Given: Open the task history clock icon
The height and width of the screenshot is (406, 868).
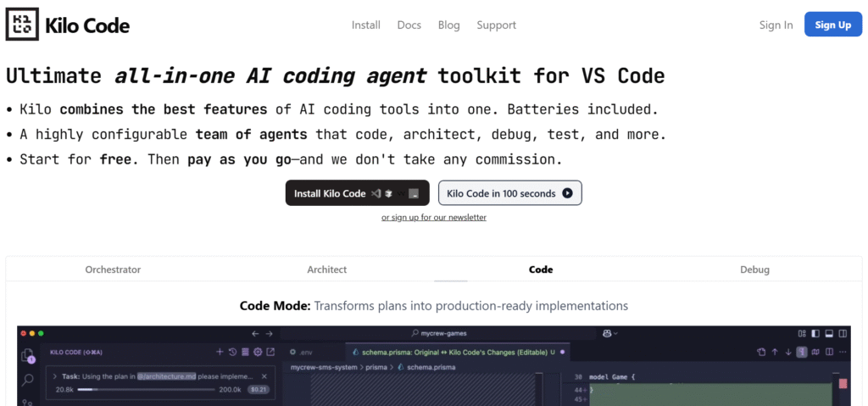Looking at the screenshot, I should click(232, 352).
